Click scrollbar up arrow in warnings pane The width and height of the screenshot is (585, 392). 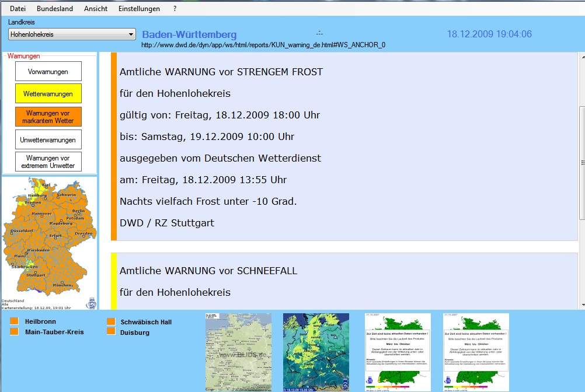point(581,57)
